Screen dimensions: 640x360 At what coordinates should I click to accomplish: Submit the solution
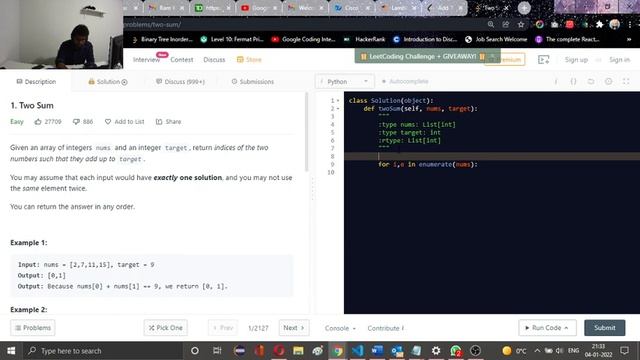click(x=604, y=328)
